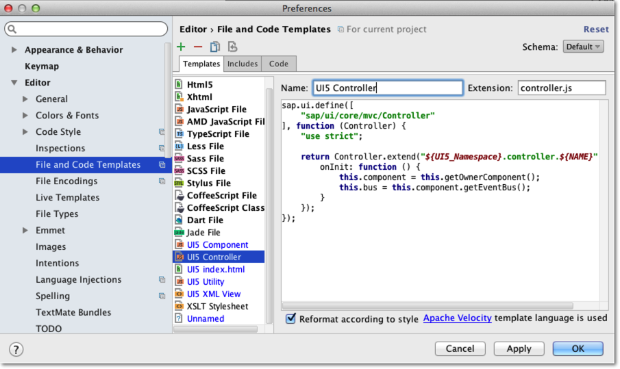620x369 pixels.
Task: Select the SCSS File icon
Action: [179, 170]
